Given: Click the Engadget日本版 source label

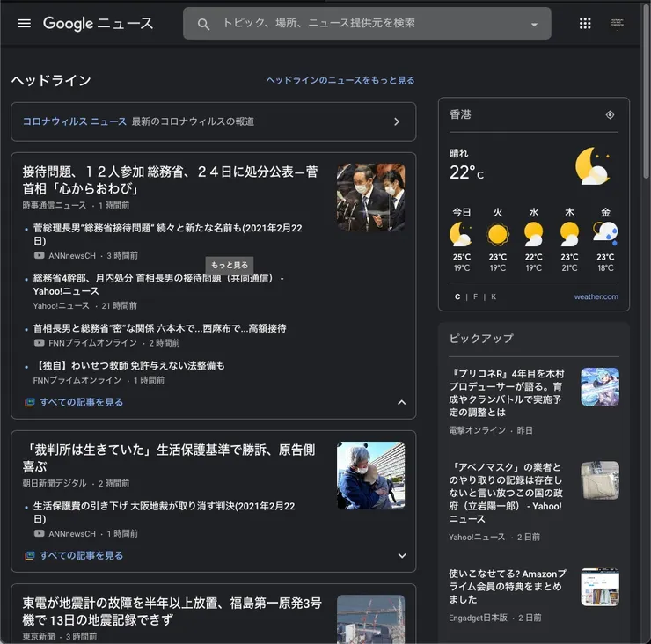Looking at the screenshot, I should pos(478,618).
